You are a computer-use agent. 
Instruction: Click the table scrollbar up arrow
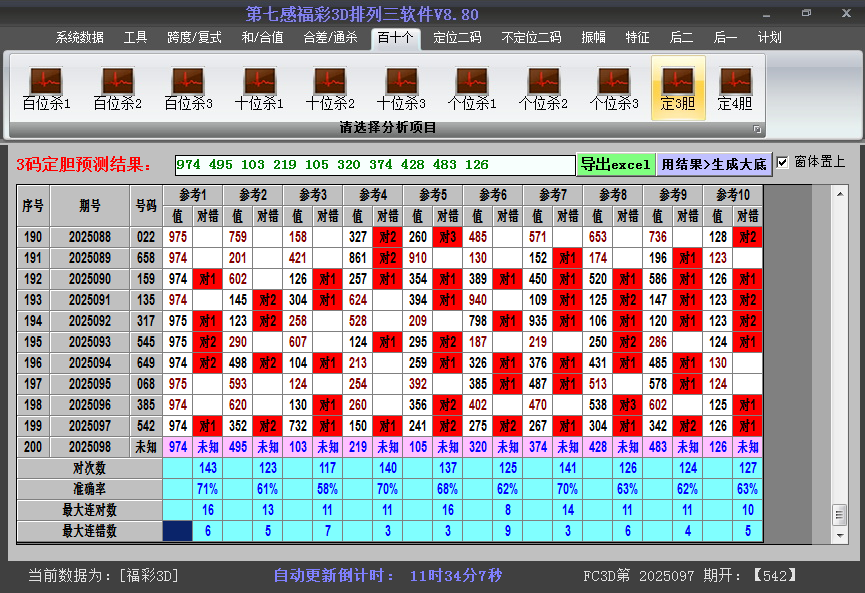(x=840, y=194)
